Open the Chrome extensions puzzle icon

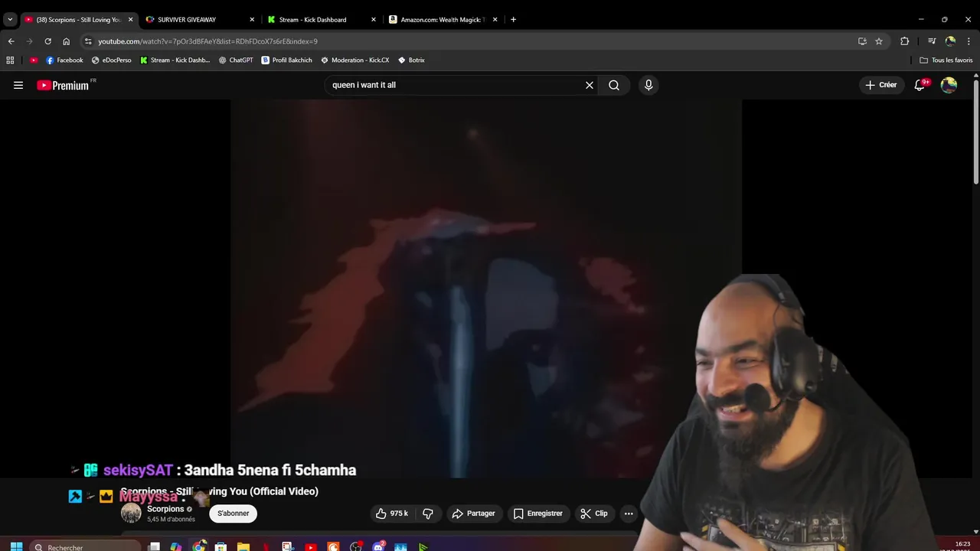click(904, 41)
